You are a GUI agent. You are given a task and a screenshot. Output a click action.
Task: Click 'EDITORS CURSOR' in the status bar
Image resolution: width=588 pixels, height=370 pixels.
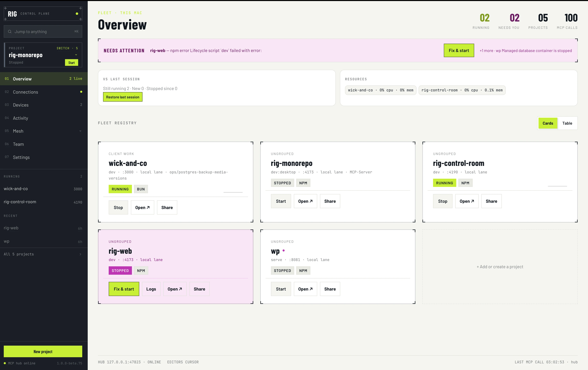pyautogui.click(x=183, y=362)
